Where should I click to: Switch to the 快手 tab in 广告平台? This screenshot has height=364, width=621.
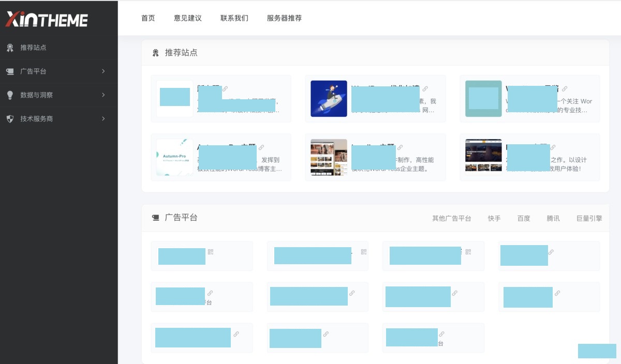[x=494, y=218]
